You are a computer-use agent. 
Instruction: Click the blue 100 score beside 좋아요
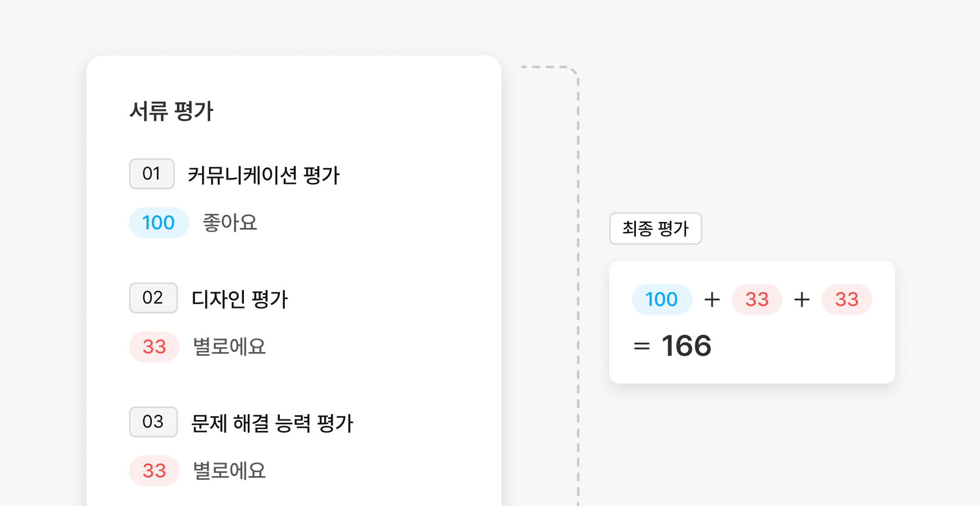[158, 223]
